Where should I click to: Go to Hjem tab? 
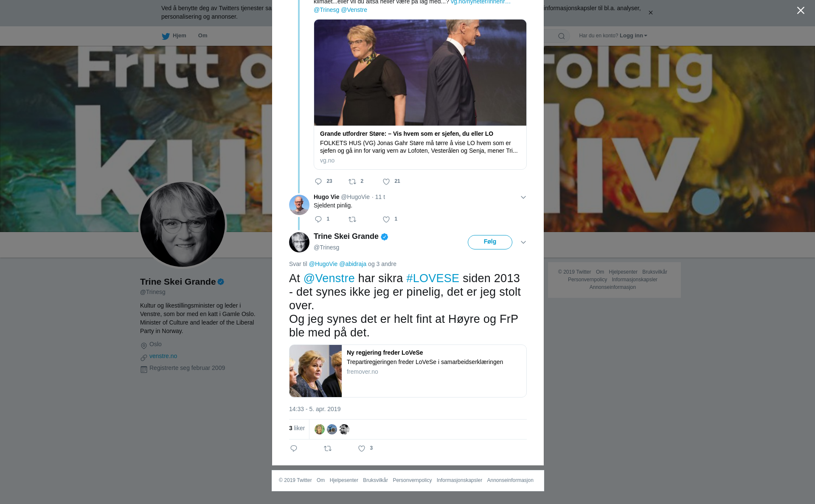click(x=174, y=36)
